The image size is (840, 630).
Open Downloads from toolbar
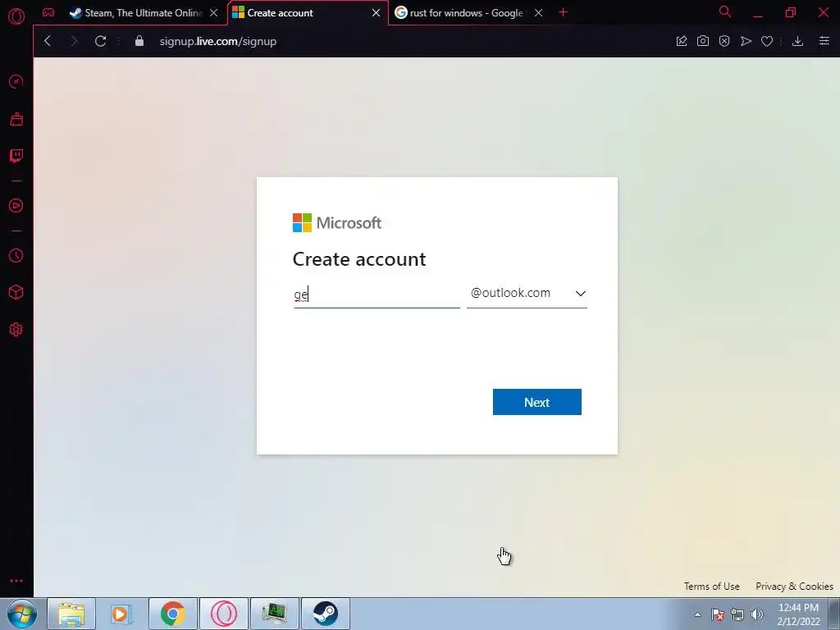(x=797, y=41)
